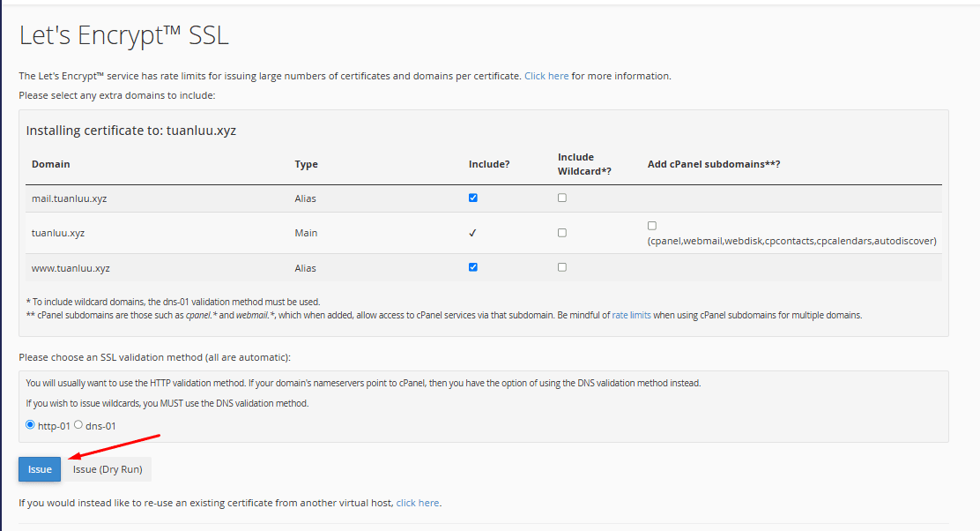980x531 pixels.
Task: Click the mail.tuanluu.xyz domain cell
Action: pyautogui.click(x=70, y=198)
